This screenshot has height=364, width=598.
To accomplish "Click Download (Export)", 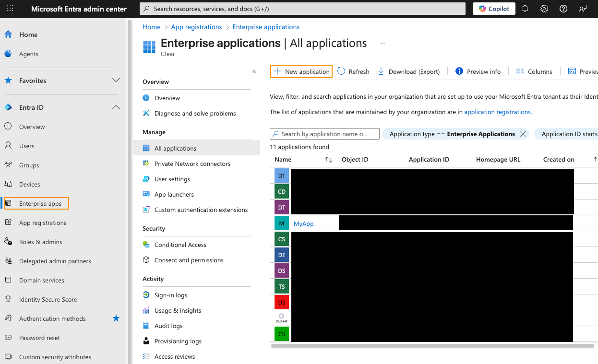I will coord(409,71).
